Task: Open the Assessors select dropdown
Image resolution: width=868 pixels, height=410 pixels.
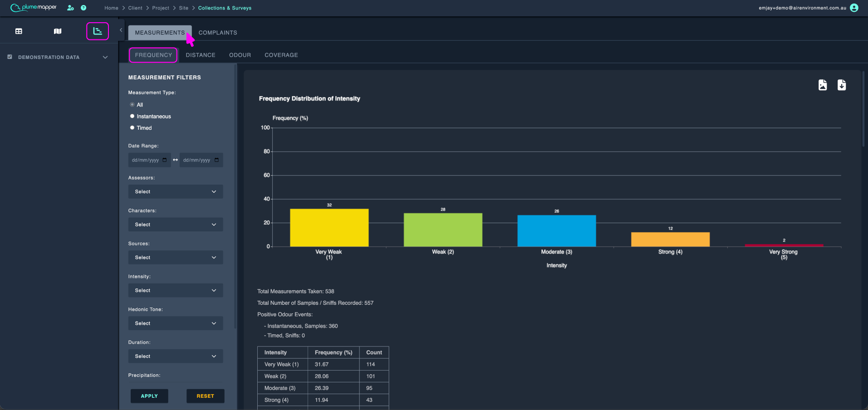Action: point(176,192)
